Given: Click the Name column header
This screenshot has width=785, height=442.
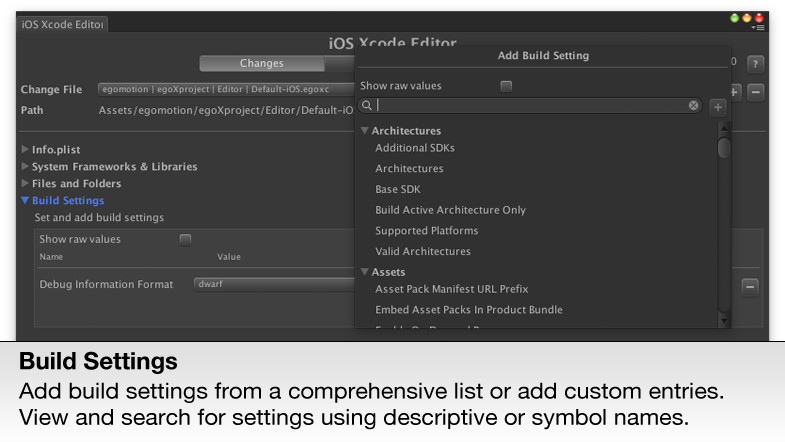Looking at the screenshot, I should coord(51,257).
